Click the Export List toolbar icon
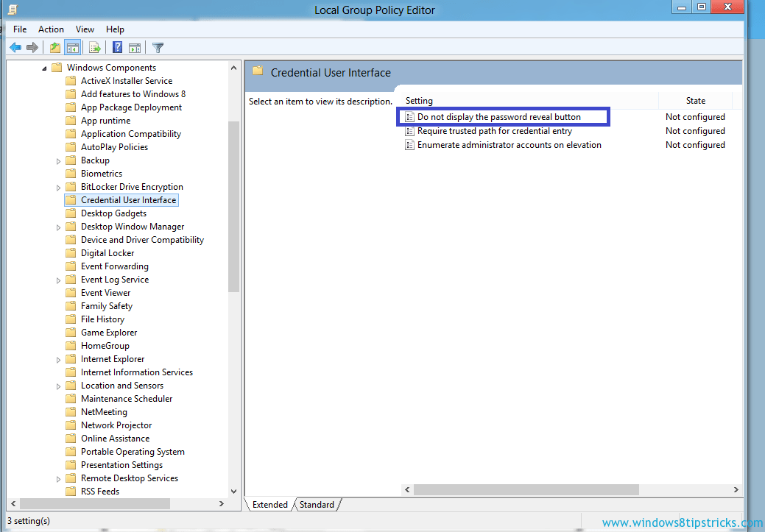The width and height of the screenshot is (765, 532). pos(95,47)
